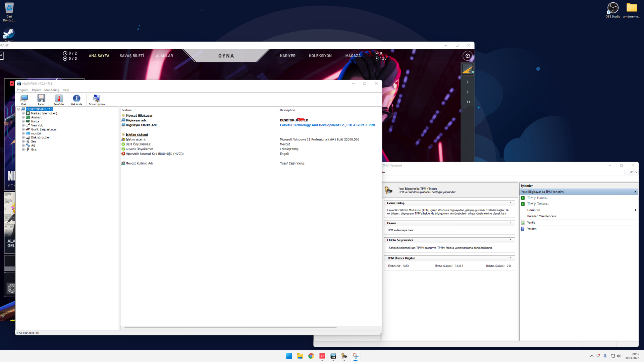Viewport: 644px width, 362px height.
Task: Collapse the Genel Bakış section
Action: tap(511, 203)
